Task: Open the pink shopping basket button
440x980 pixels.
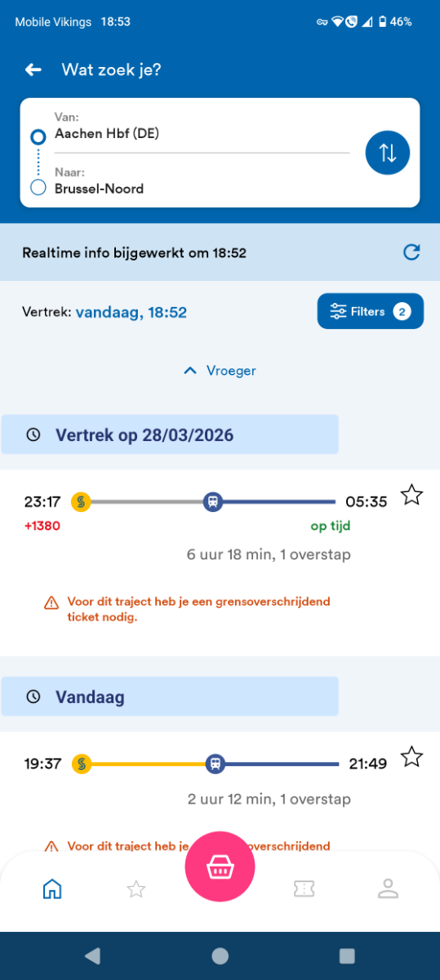Action: point(220,867)
